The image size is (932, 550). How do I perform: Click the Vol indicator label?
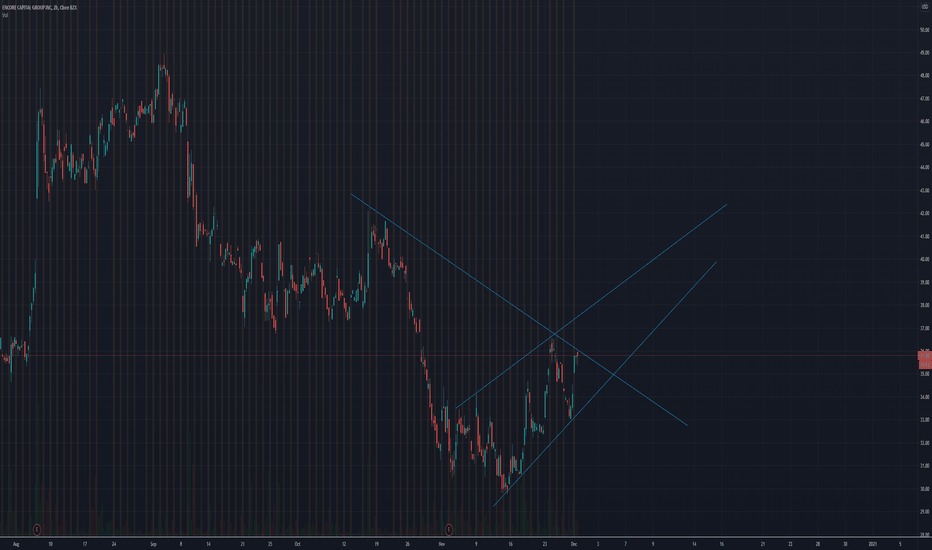pyautogui.click(x=5, y=15)
